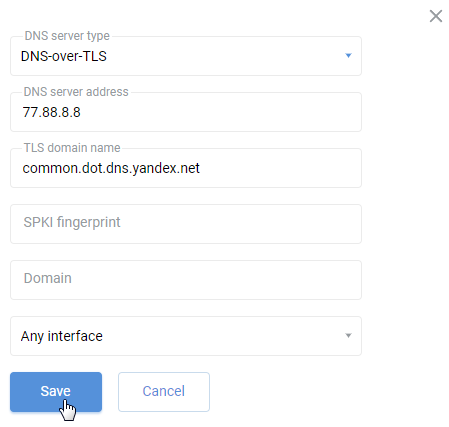
Task: Click the DNS server type label
Action: click(67, 36)
